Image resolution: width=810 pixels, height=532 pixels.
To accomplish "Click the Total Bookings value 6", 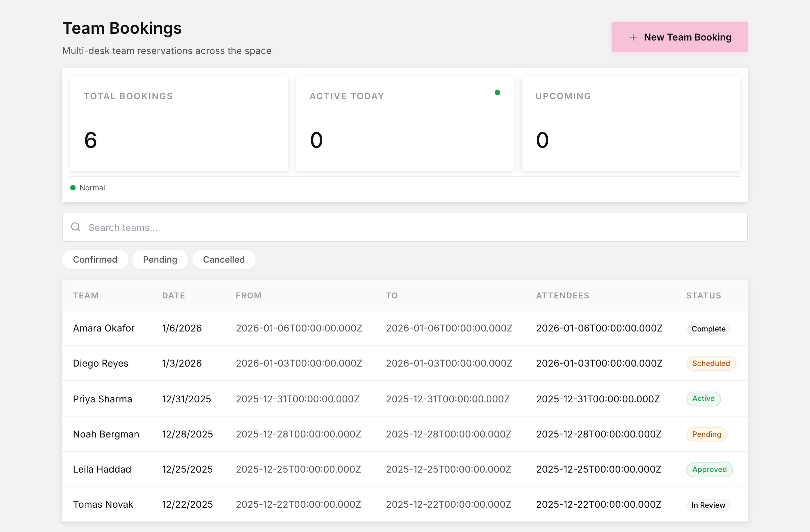I will click(90, 140).
